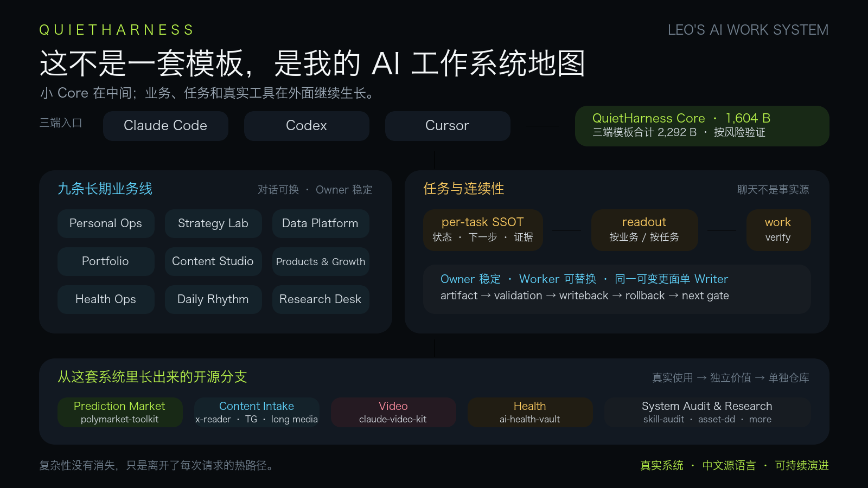Click the title 这不是一套模板，是我的 AI 工作系统地图
Image resolution: width=868 pixels, height=488 pixels.
click(312, 63)
